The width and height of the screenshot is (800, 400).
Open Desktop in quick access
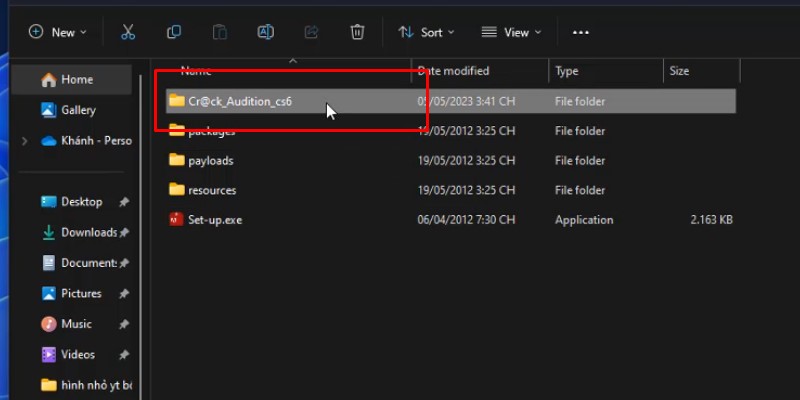tap(81, 202)
